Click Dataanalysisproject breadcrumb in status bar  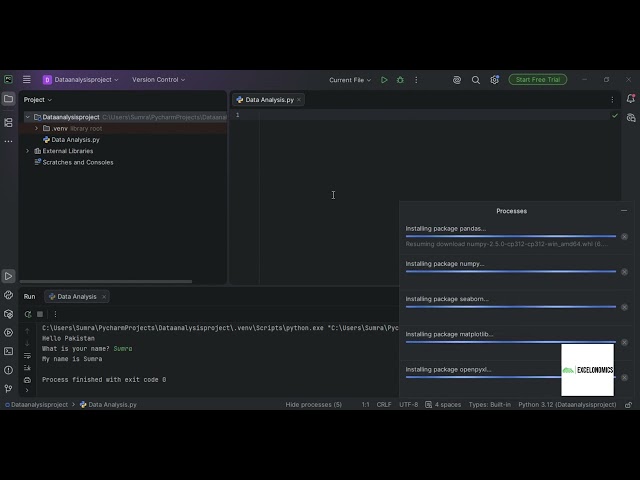[36, 405]
